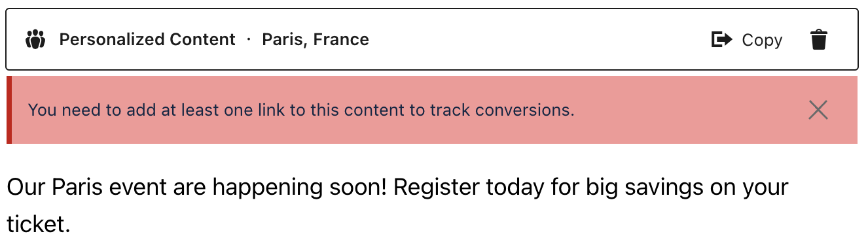The image size is (868, 251).
Task: Click the Personalized Content audience icon
Action: 35,40
